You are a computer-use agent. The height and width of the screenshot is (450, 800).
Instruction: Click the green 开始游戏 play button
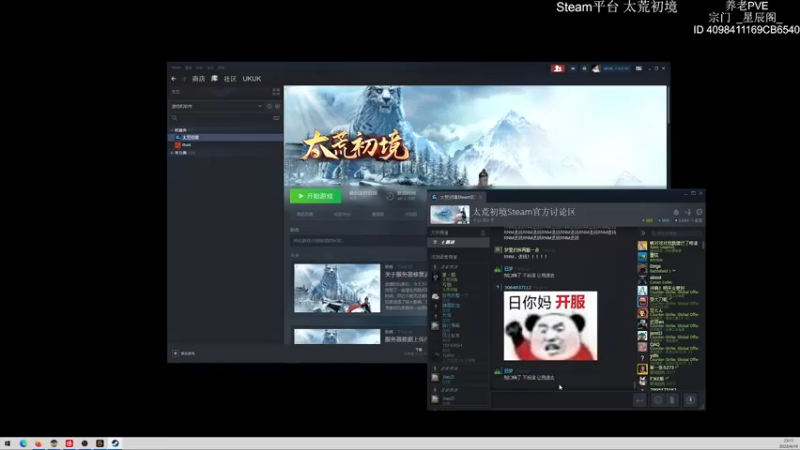click(315, 196)
